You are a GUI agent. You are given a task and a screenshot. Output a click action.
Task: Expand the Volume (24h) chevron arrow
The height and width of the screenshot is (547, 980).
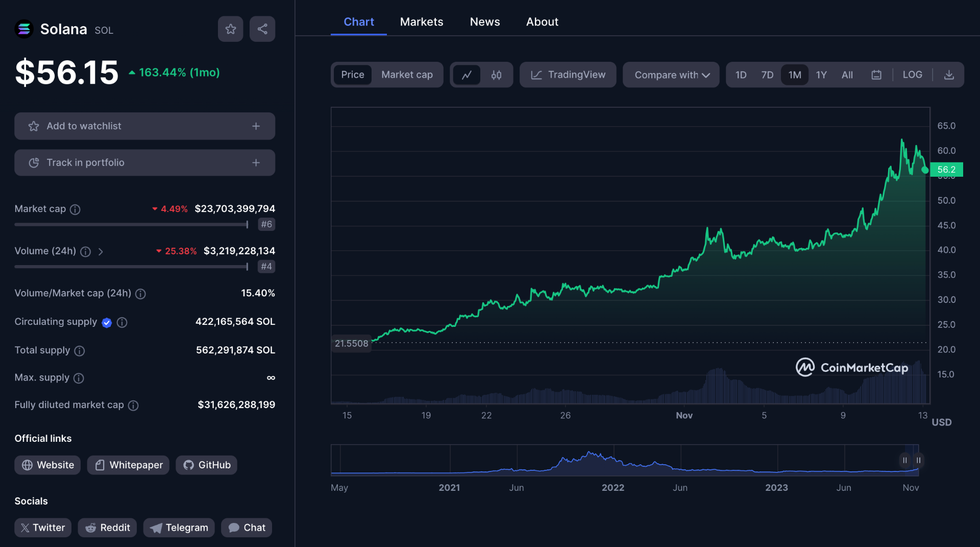tap(101, 251)
